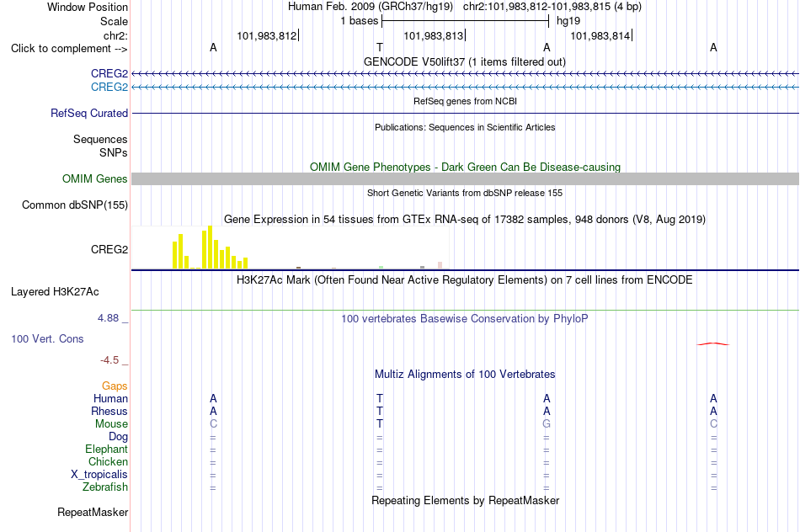Click the SNPs publications subtrack label

114,152
